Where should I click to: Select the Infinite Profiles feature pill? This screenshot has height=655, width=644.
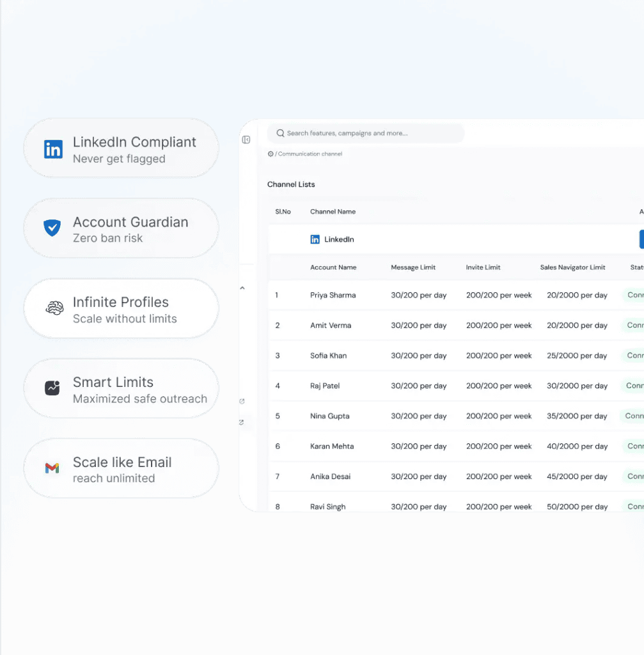[x=121, y=309]
